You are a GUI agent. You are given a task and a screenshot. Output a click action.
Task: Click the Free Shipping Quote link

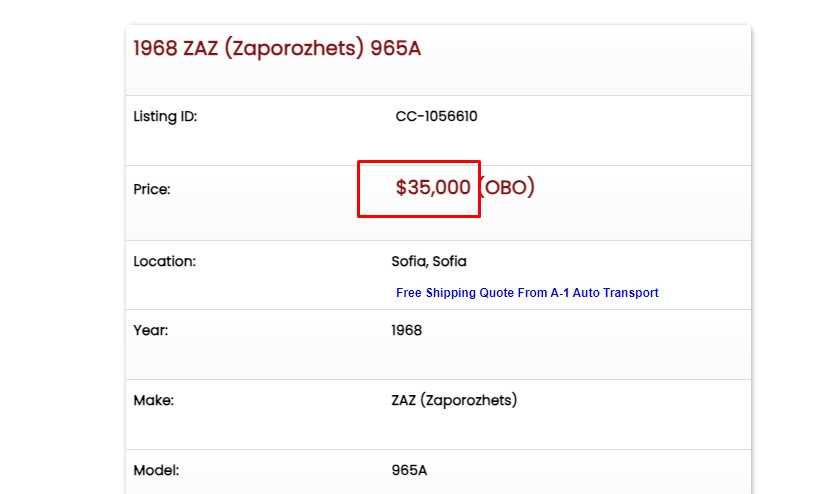pos(527,293)
